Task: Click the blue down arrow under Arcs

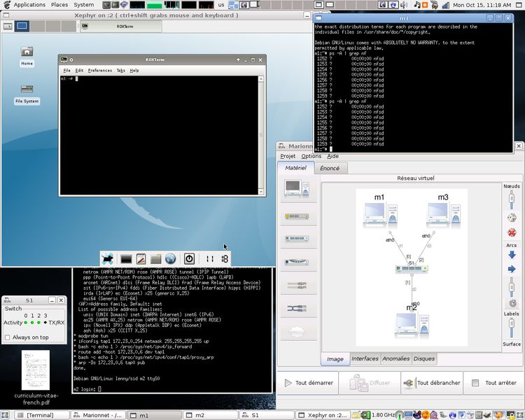Action: (x=512, y=255)
